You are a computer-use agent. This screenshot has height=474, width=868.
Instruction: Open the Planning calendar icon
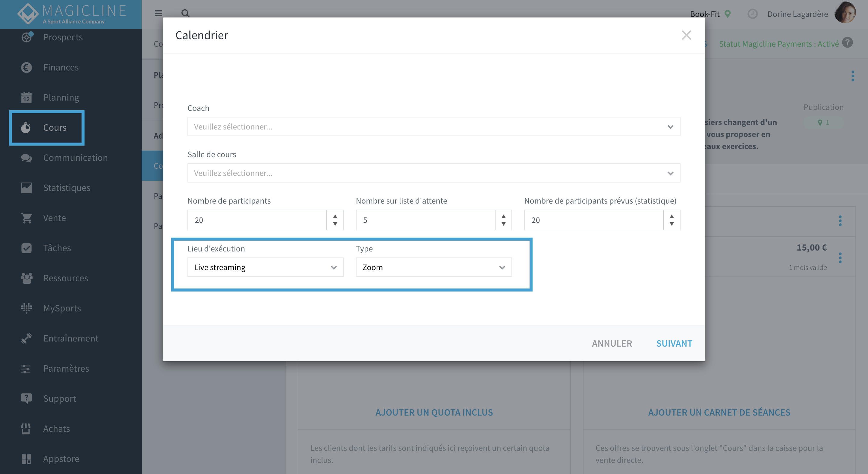[x=26, y=97]
